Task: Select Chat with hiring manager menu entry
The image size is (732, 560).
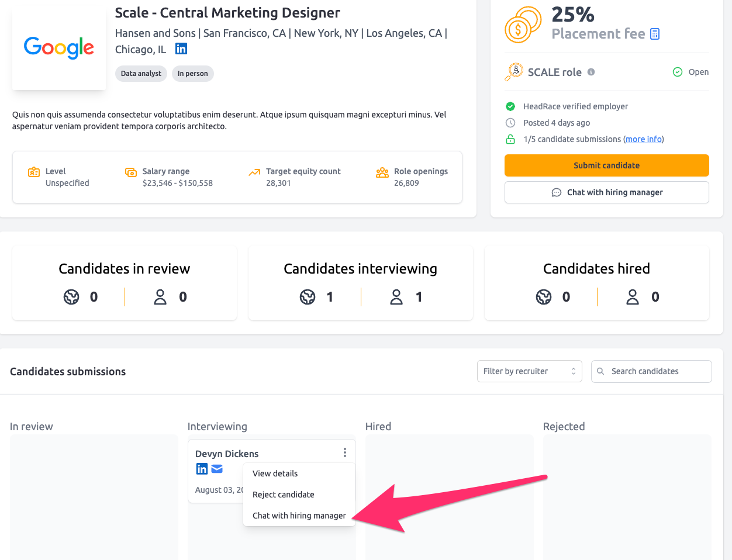Action: click(x=299, y=516)
